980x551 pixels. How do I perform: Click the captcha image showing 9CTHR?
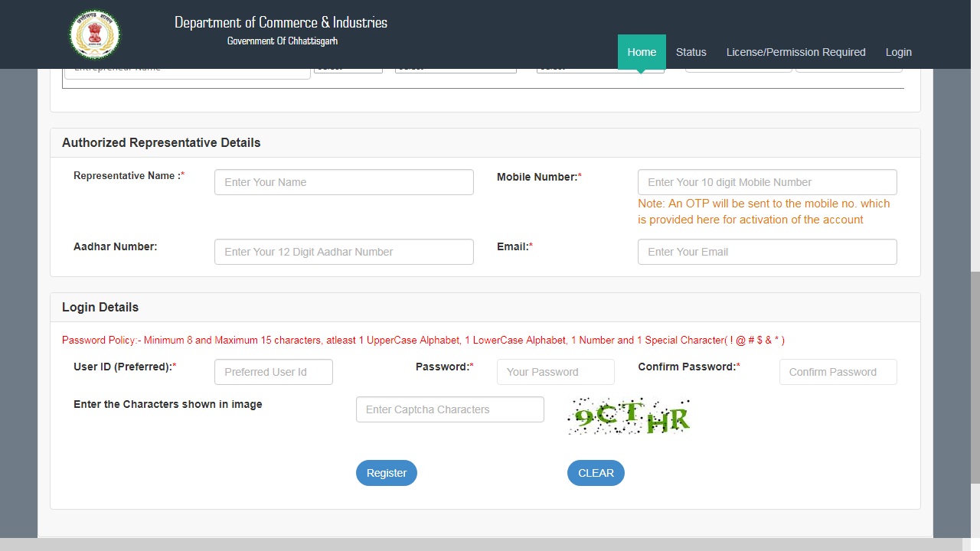pos(629,416)
